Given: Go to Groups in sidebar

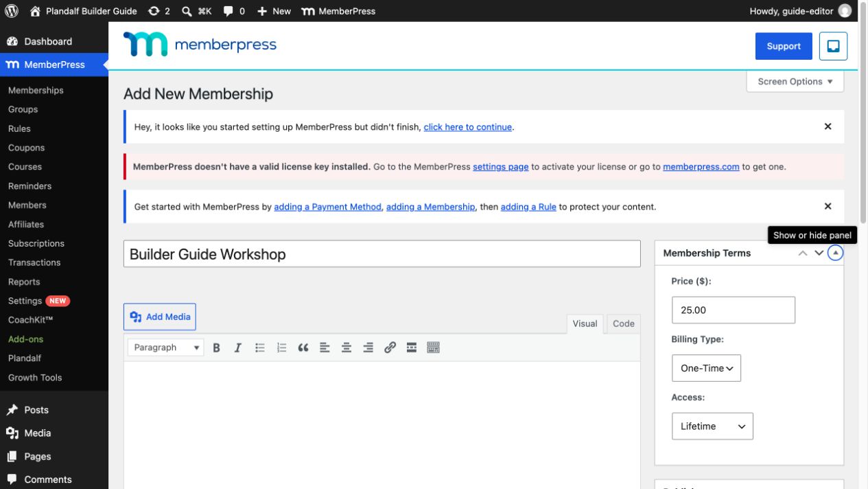Looking at the screenshot, I should pos(23,109).
